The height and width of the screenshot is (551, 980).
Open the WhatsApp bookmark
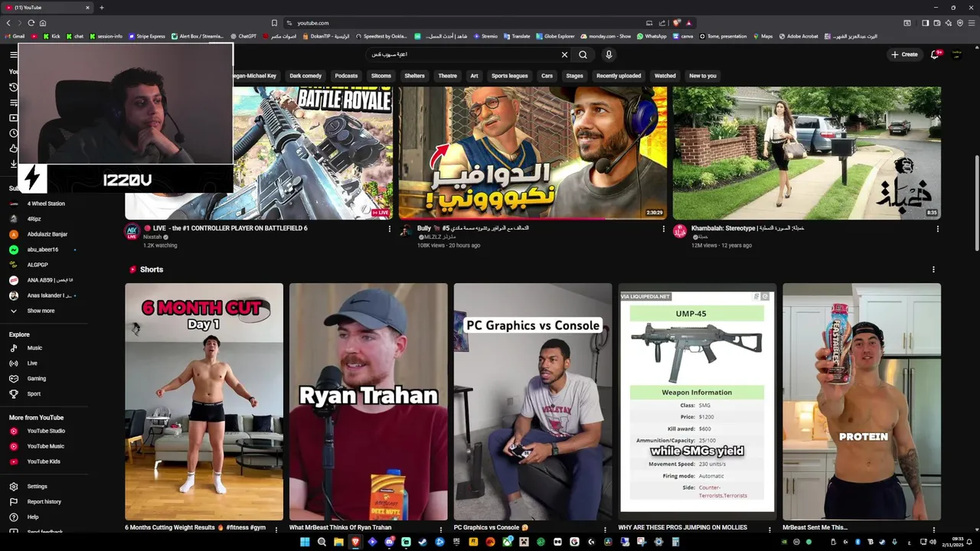pos(652,36)
